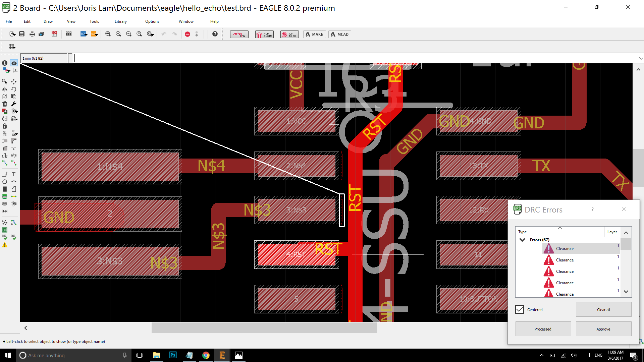This screenshot has height=362, width=644.
Task: Select the Text tool in sidebar
Action: pyautogui.click(x=14, y=174)
